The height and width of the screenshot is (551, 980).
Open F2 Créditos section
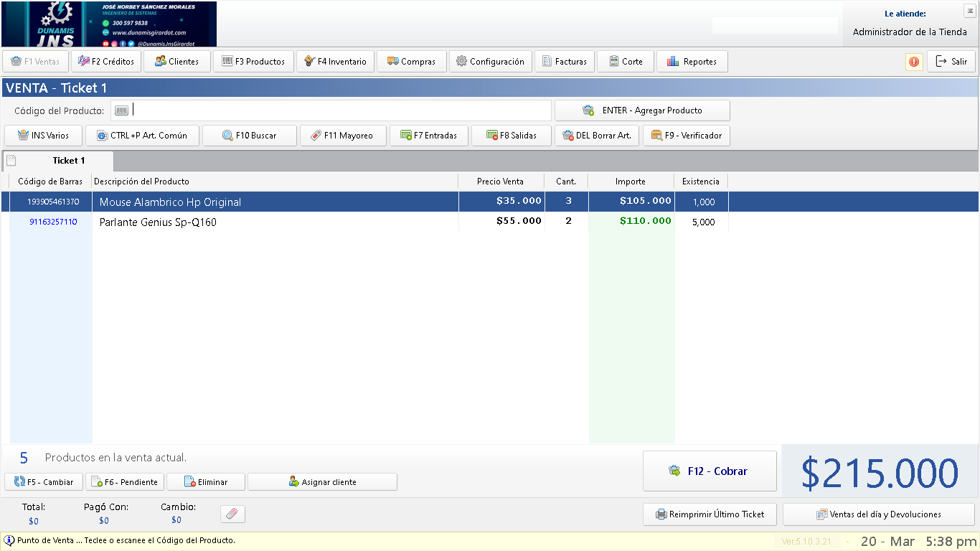(x=106, y=62)
